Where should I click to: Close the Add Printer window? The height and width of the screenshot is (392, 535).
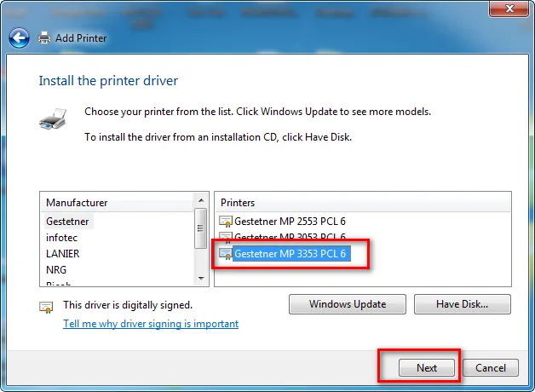pos(509,9)
